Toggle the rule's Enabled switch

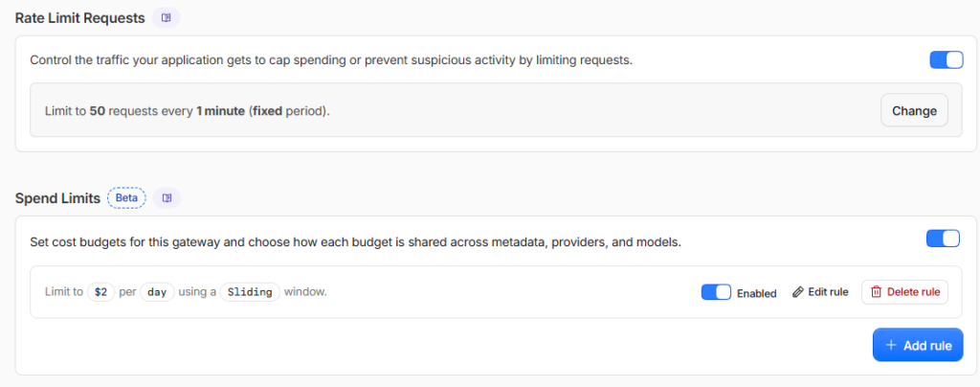tap(716, 292)
